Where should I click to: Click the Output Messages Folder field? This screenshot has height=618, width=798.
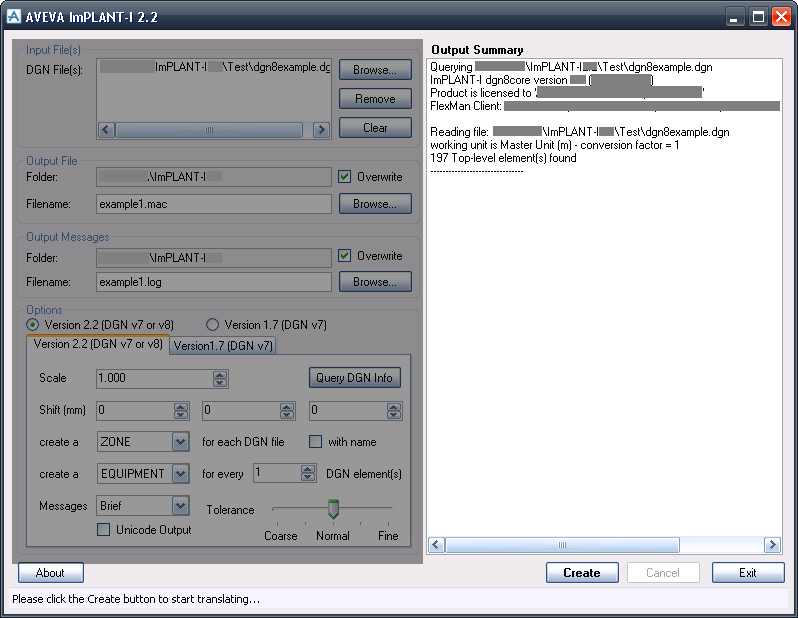coord(214,258)
